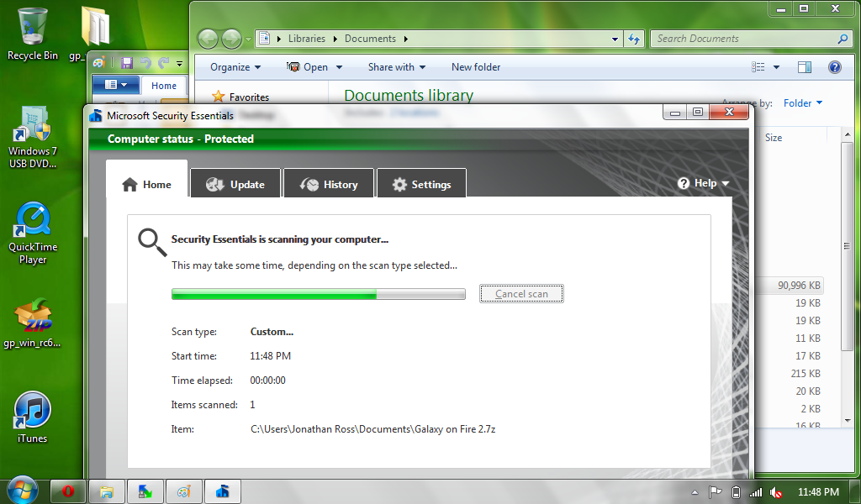Image resolution: width=861 pixels, height=504 pixels.
Task: Click the Save floppy icon in Paint
Action: click(x=126, y=62)
